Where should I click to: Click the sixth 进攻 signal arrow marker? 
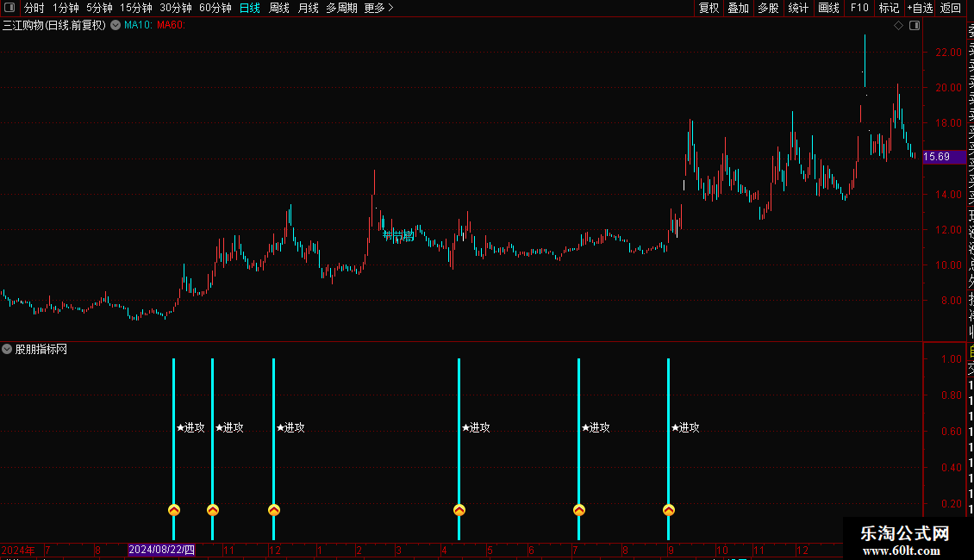(668, 510)
